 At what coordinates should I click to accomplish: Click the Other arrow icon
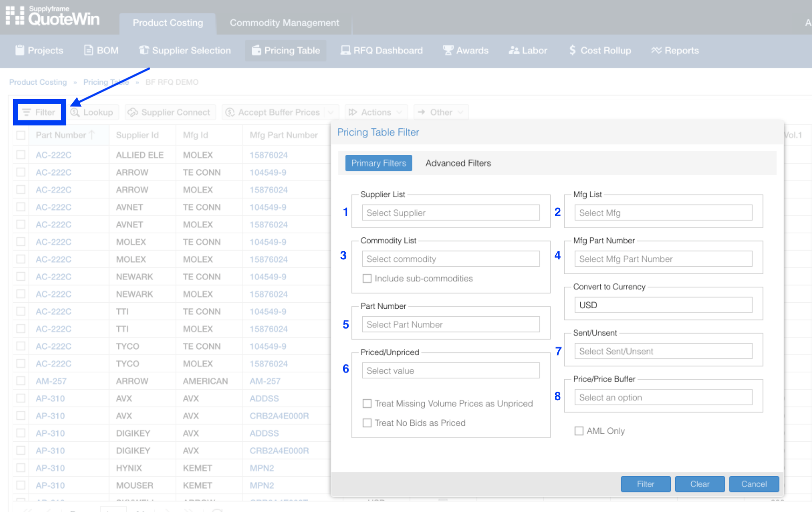click(x=421, y=112)
